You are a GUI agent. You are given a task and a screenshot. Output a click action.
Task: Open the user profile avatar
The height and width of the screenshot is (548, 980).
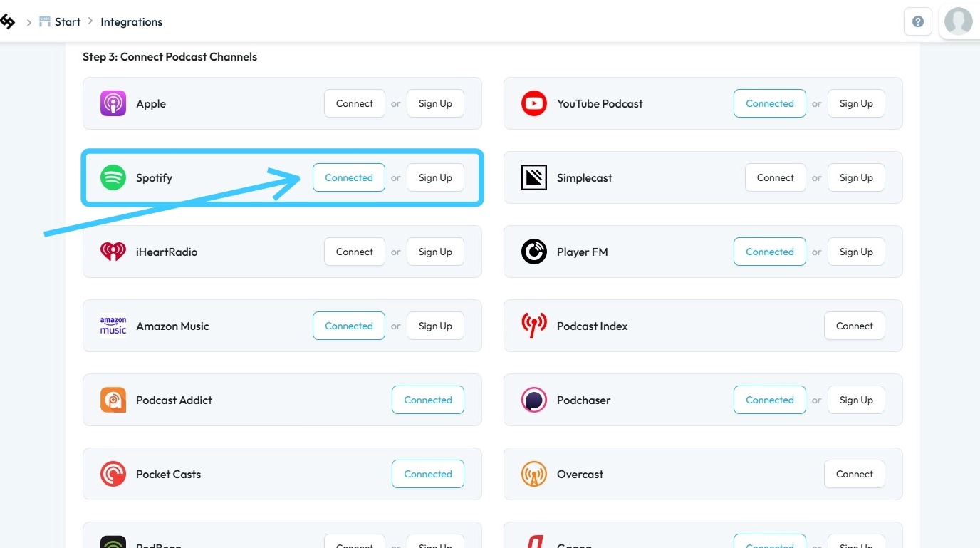(958, 21)
